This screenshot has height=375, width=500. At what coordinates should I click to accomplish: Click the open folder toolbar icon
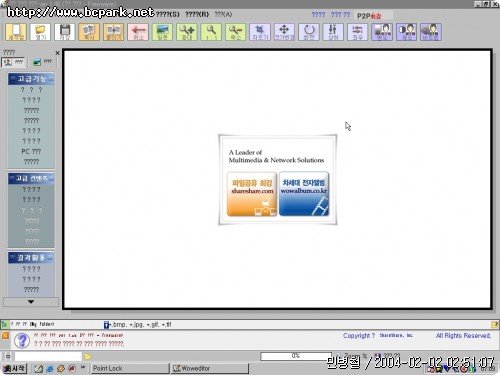click(x=40, y=32)
